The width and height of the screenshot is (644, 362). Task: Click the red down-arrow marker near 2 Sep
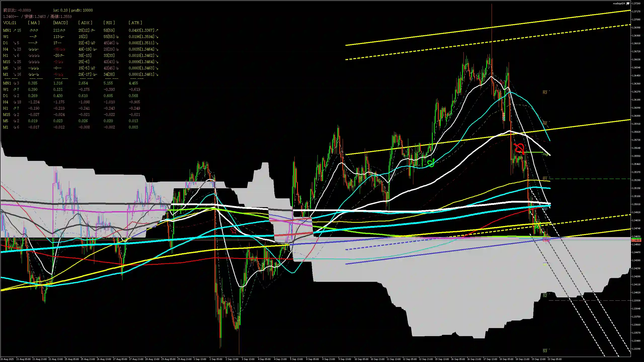(x=233, y=230)
